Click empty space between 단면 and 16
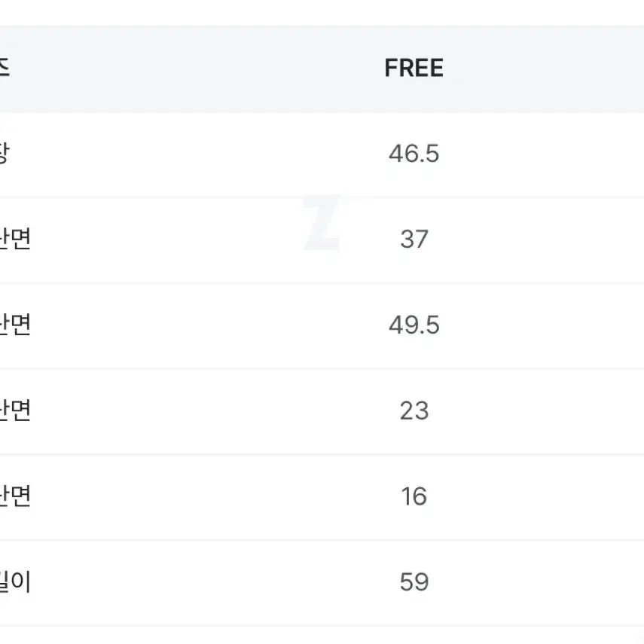Viewport: 644px width, 644px height. [x=214, y=497]
